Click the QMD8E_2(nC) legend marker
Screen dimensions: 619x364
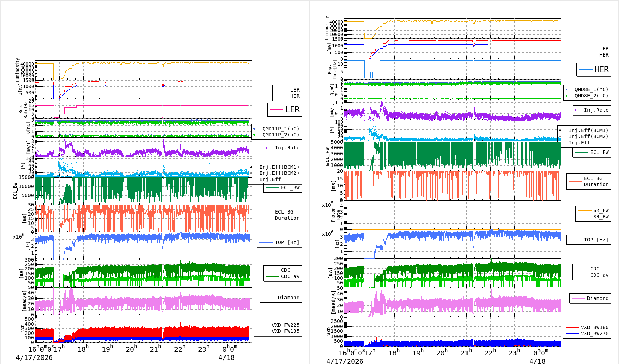(566, 96)
